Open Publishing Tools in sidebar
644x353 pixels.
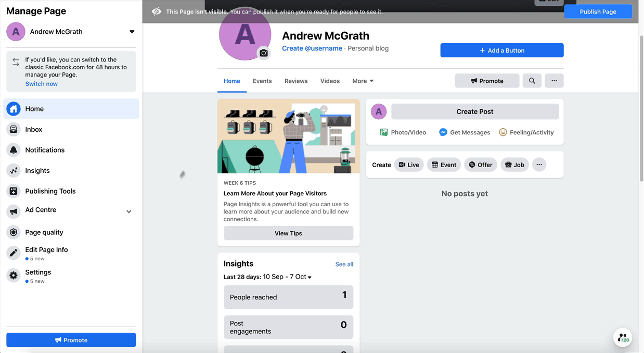[x=50, y=191]
